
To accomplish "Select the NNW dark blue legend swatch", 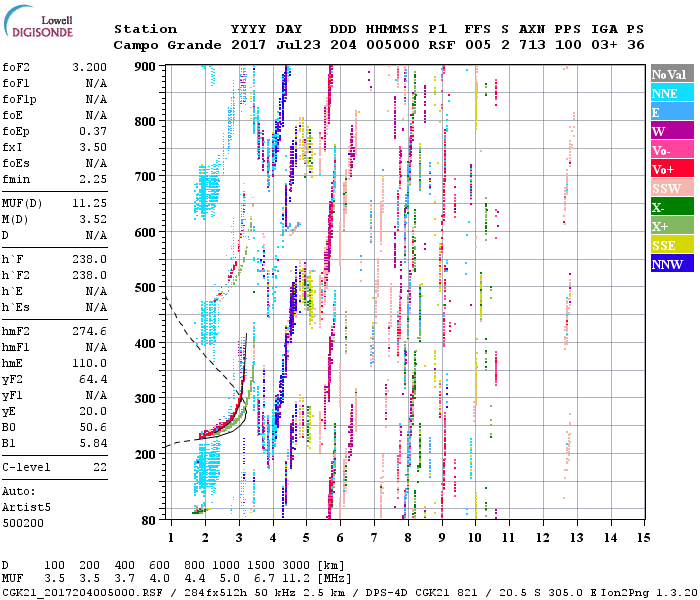I will coord(672,263).
